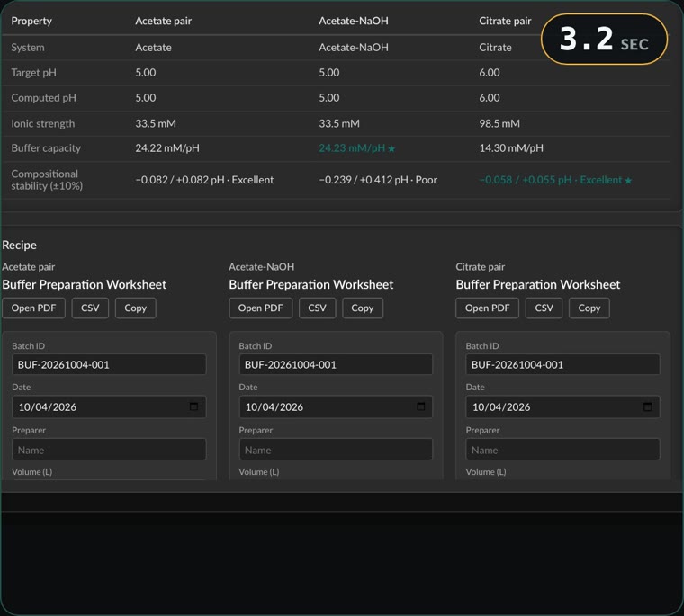Screen dimensions: 684x616
Task: Select the 24.22 mM/pH buffer capacity cell
Action: click(x=167, y=148)
